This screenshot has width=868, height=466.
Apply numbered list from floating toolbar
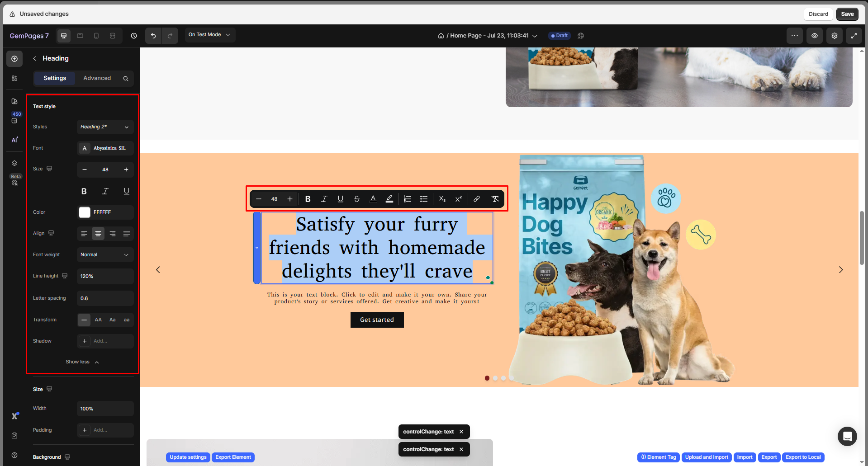407,199
